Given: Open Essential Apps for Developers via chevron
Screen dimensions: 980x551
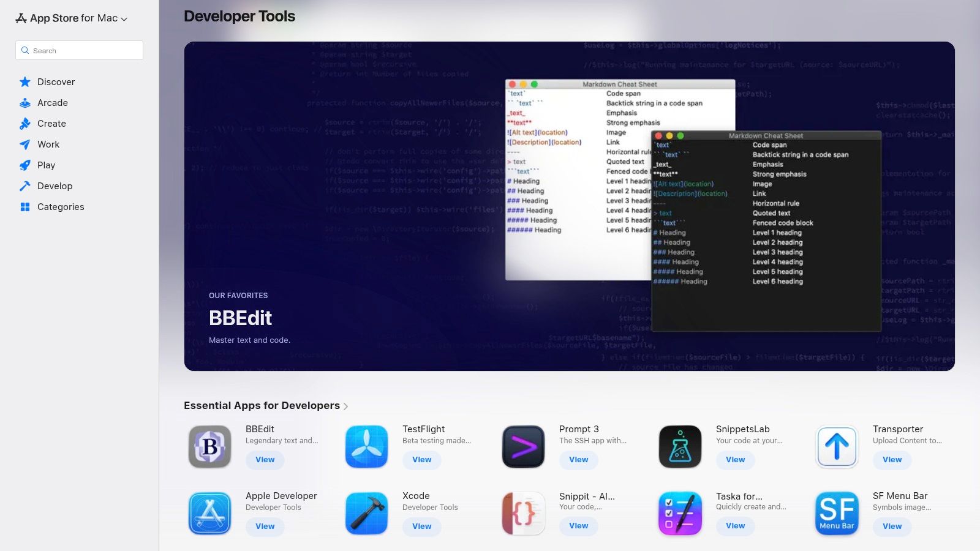Looking at the screenshot, I should point(346,405).
